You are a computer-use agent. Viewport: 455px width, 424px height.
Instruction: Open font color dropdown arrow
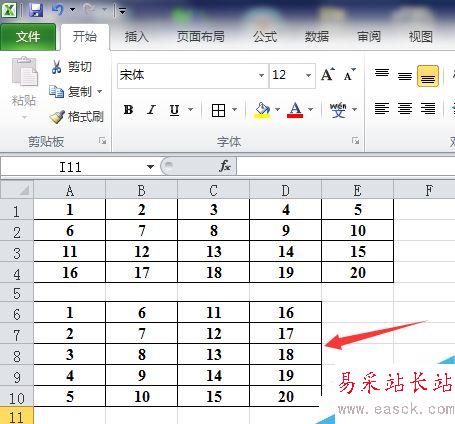click(311, 109)
